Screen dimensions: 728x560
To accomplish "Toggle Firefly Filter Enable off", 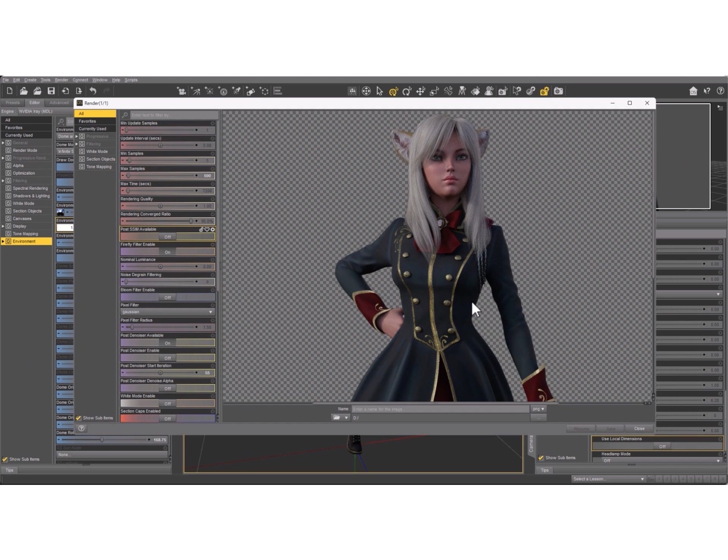I will 167,251.
